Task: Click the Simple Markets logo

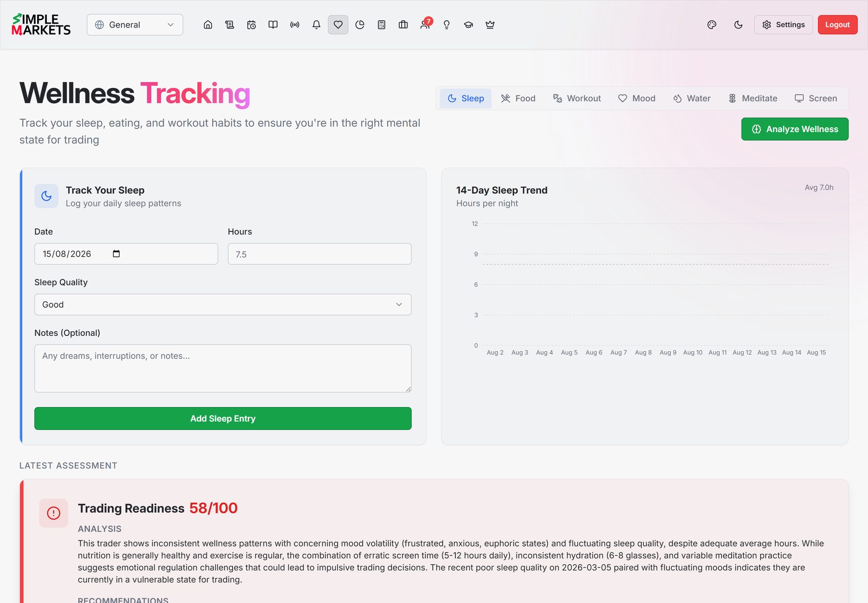Action: click(x=41, y=25)
